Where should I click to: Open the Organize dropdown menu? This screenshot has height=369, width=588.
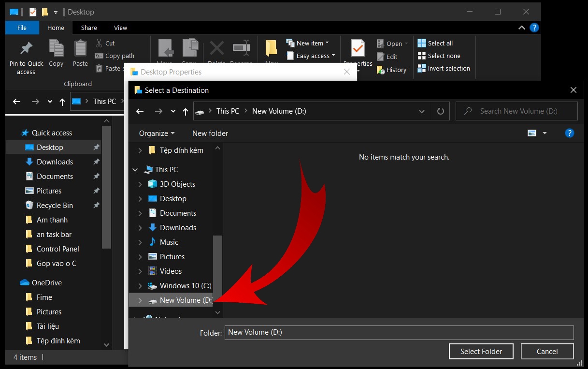(x=157, y=133)
